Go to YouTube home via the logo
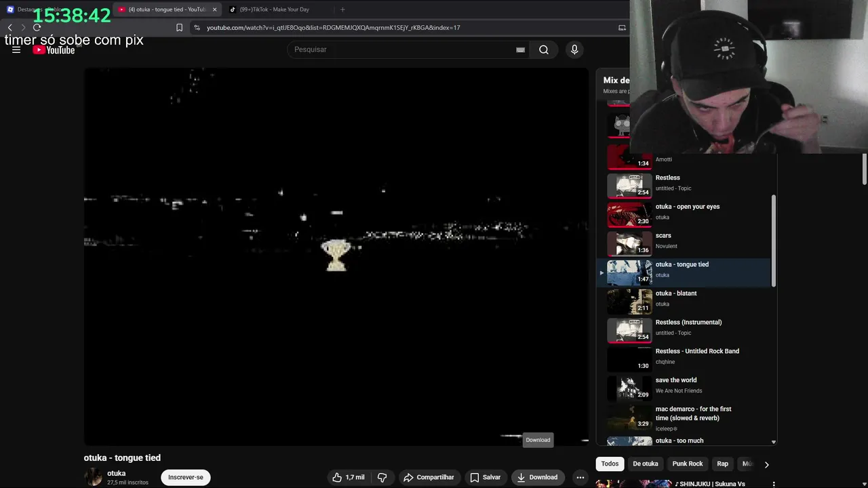The width and height of the screenshot is (868, 488). click(x=54, y=50)
